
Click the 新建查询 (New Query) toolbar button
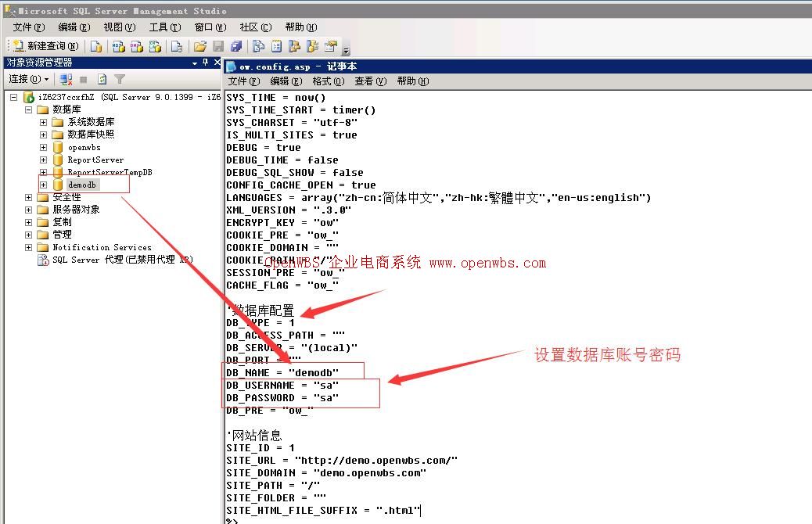coord(45,46)
